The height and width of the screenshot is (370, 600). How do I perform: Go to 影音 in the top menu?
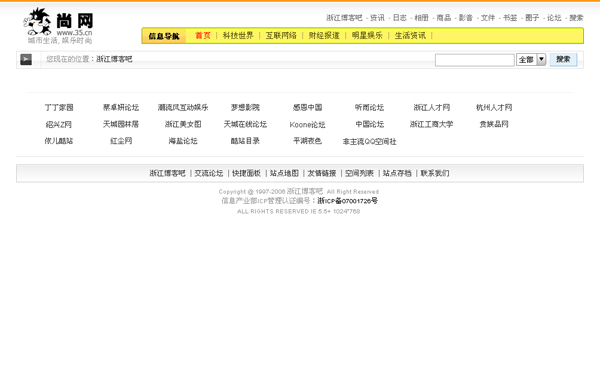tap(466, 18)
